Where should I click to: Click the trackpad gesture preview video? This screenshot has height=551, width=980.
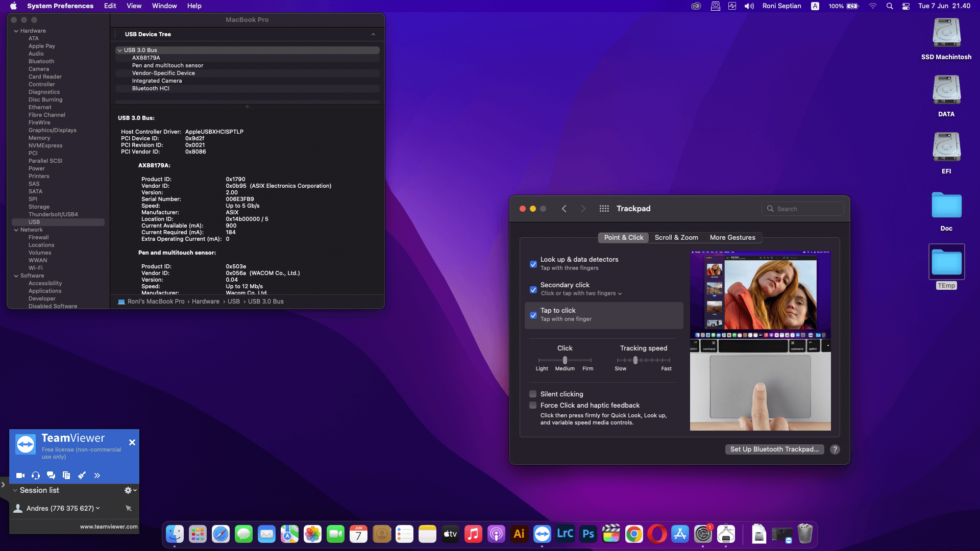tap(760, 340)
